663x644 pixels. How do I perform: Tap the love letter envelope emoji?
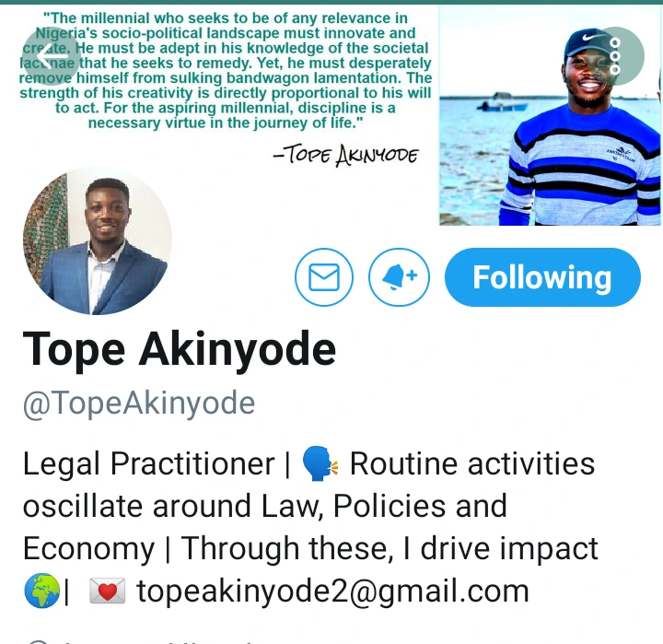tap(108, 591)
